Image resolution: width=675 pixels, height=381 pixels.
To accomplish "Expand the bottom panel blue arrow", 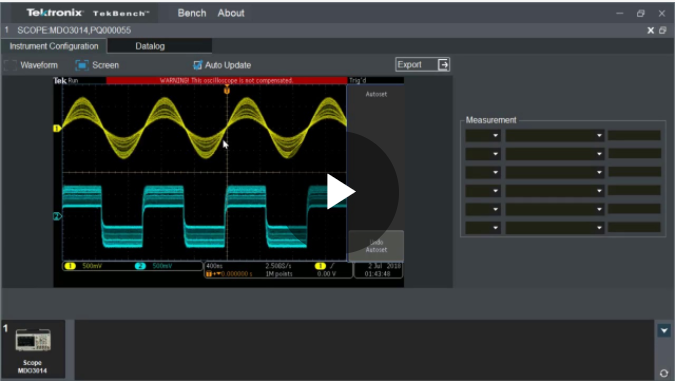I will point(664,331).
